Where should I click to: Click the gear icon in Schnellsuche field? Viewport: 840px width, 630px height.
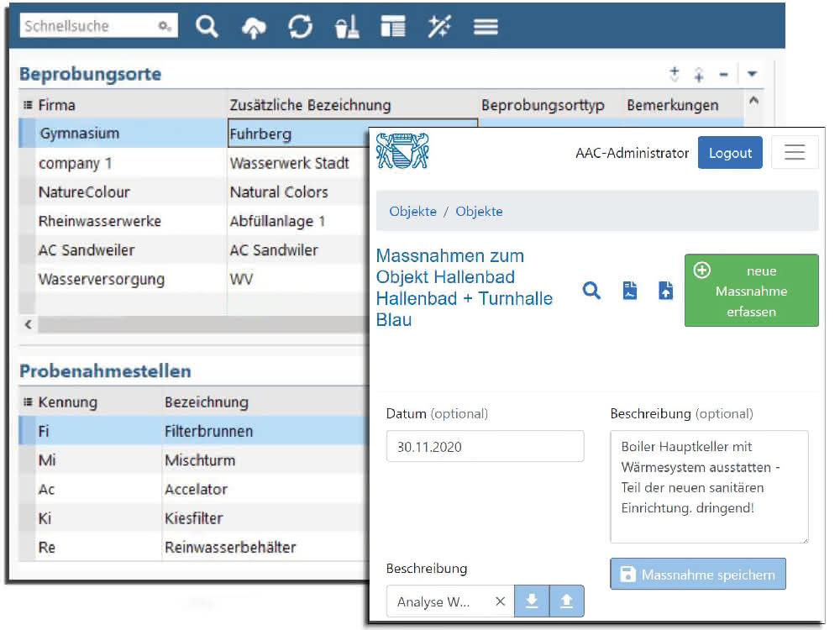tap(165, 26)
